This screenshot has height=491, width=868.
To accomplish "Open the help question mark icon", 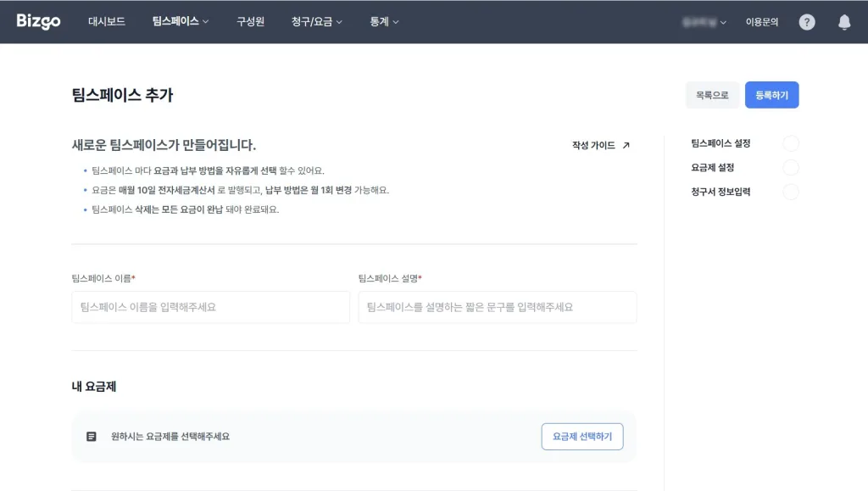I will [x=806, y=22].
